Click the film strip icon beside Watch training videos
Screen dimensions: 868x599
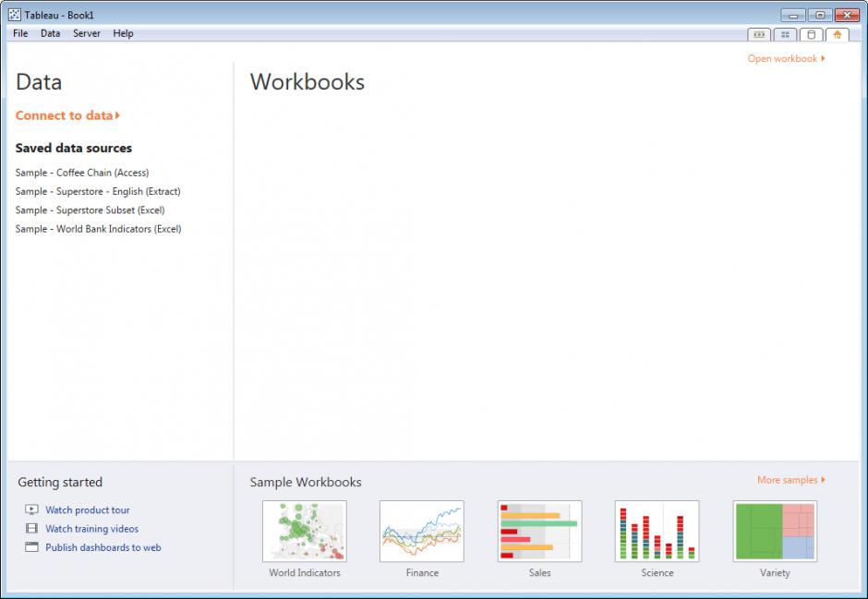click(31, 528)
